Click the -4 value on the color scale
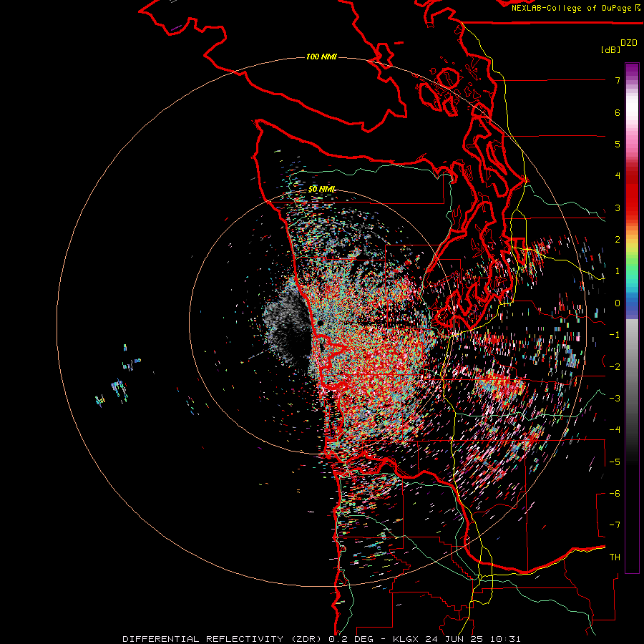The image size is (644, 644). 615,430
